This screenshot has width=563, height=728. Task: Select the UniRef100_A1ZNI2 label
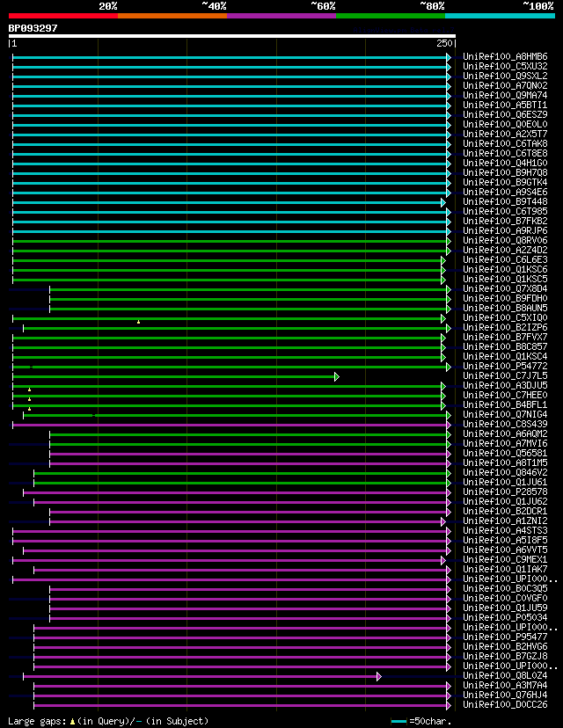tap(505, 521)
